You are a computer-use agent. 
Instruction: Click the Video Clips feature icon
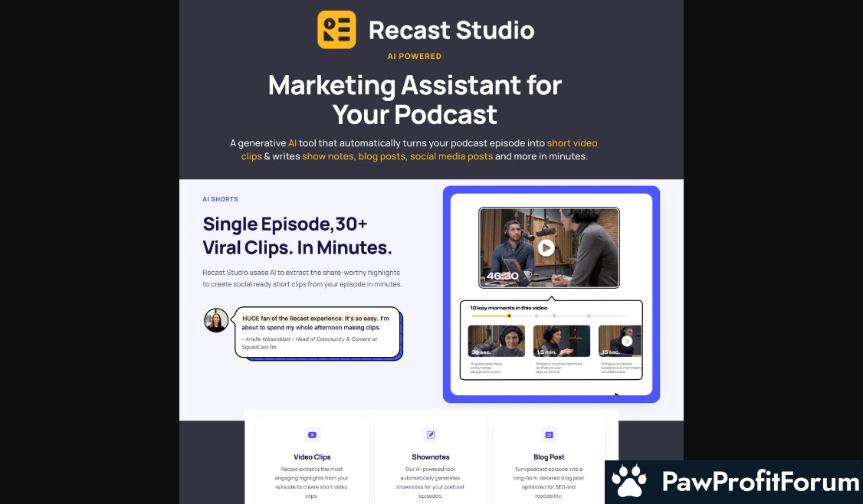312,435
